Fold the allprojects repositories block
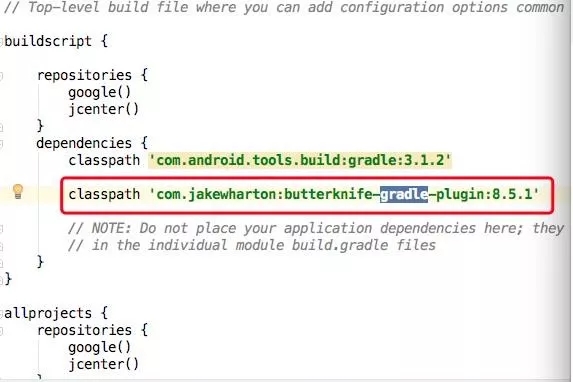Image resolution: width=573 pixels, height=382 pixels. click(x=1, y=331)
